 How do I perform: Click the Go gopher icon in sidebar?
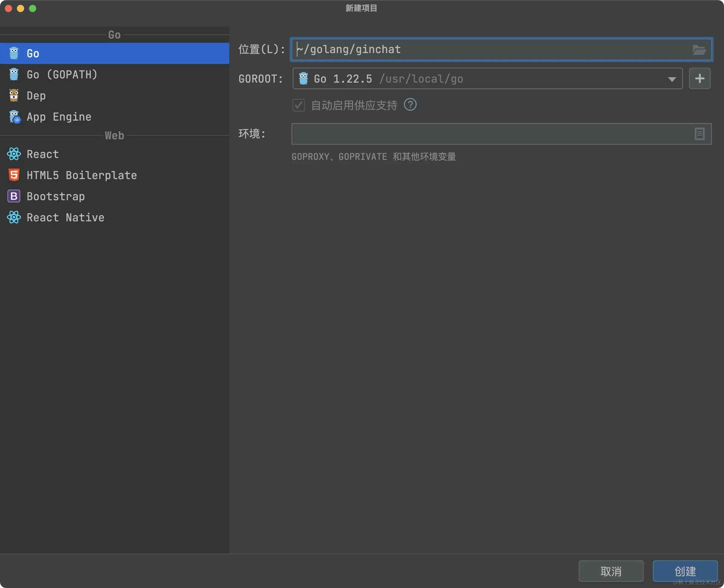click(14, 53)
